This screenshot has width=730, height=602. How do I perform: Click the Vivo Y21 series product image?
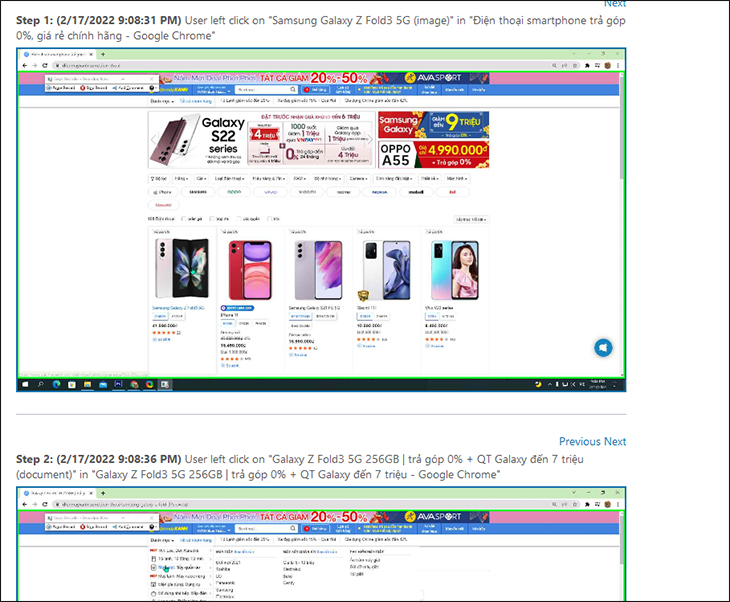click(x=454, y=270)
